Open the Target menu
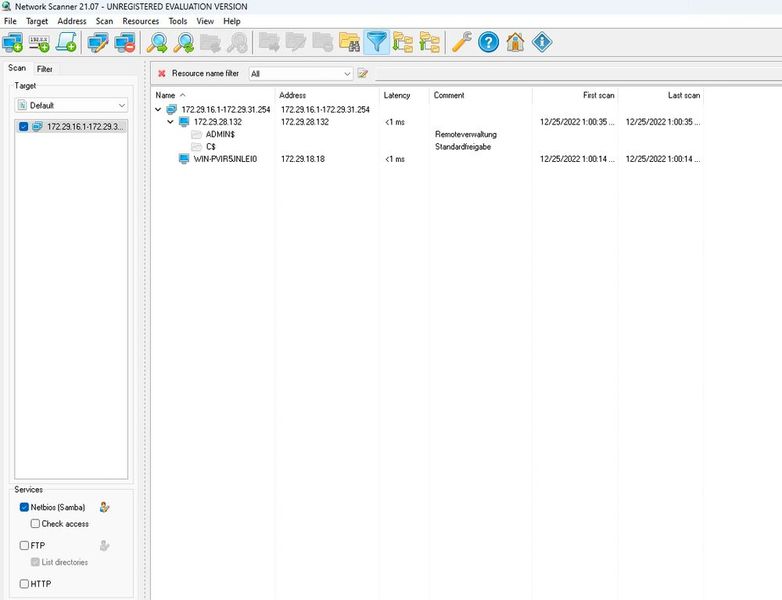The height and width of the screenshot is (600, 782). (x=37, y=21)
